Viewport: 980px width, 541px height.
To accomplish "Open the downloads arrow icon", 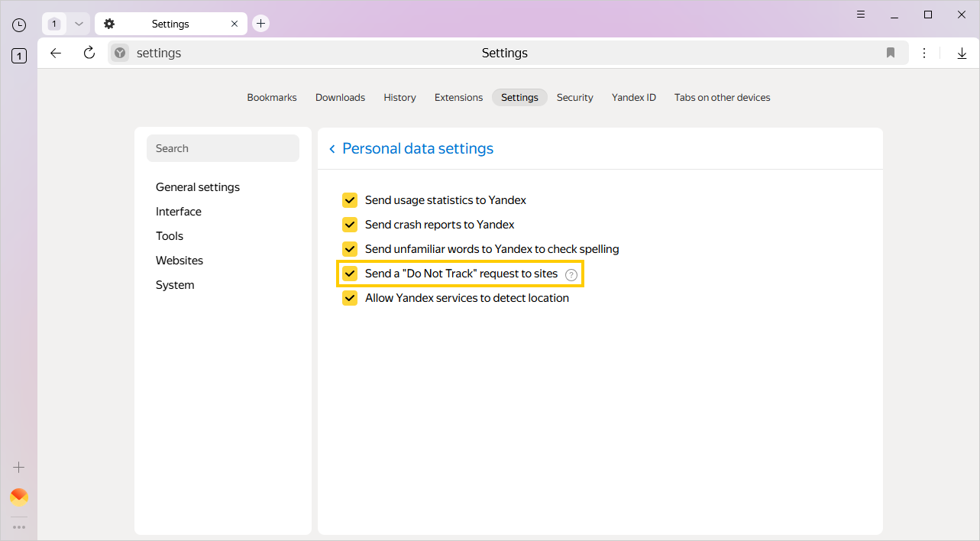I will click(x=962, y=53).
